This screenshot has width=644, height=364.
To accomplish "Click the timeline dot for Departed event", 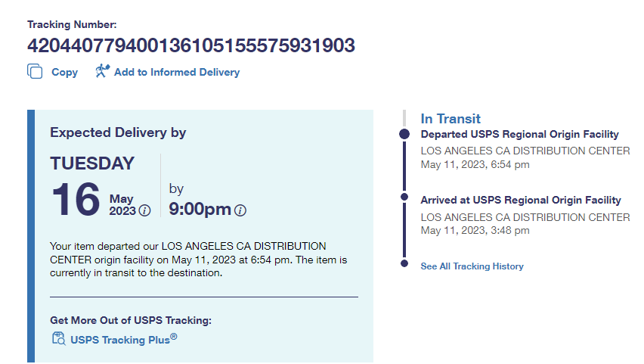I will 405,134.
